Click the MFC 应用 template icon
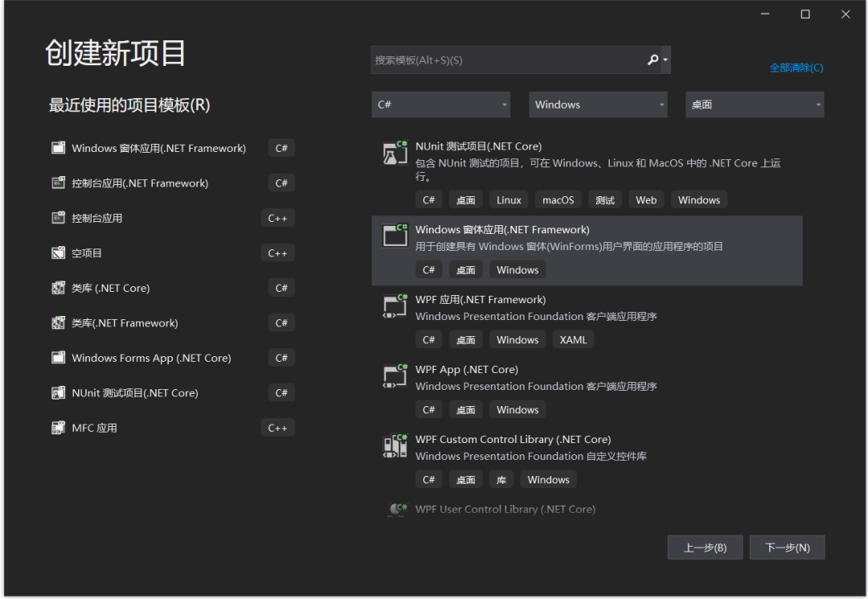The width and height of the screenshot is (868, 599). pos(58,428)
